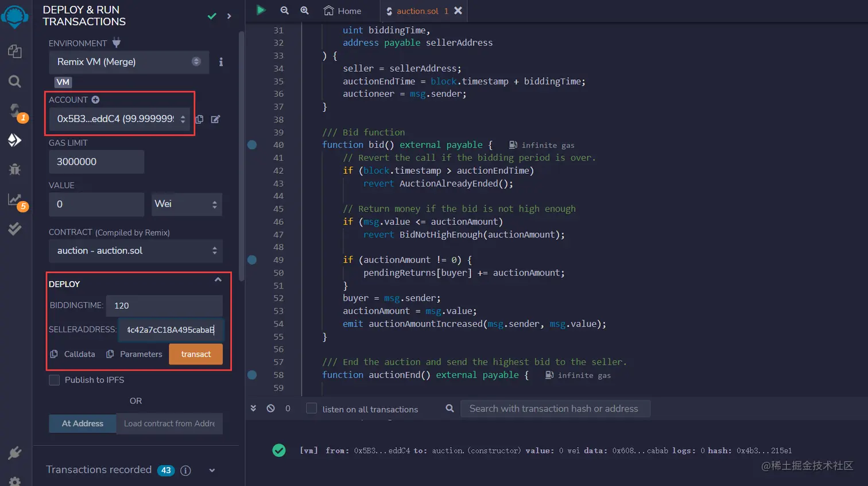
Task: Open the auction - auction.sol contract dropdown
Action: coord(135,251)
